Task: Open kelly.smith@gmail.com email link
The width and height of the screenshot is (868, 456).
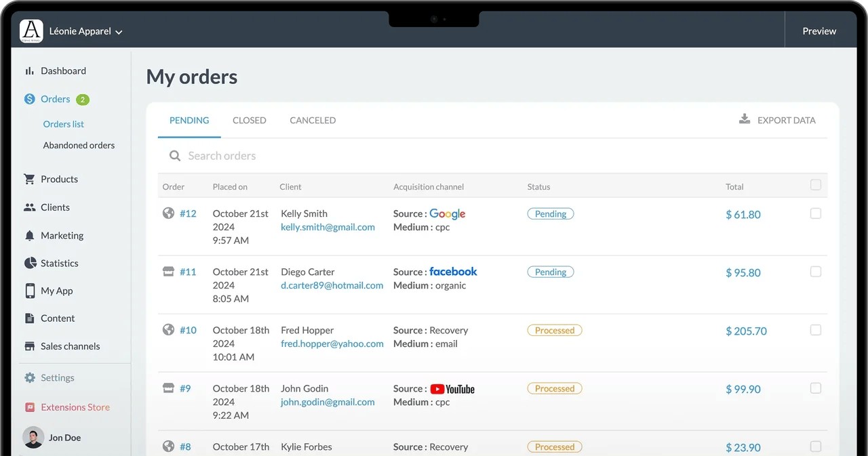Action: [328, 228]
